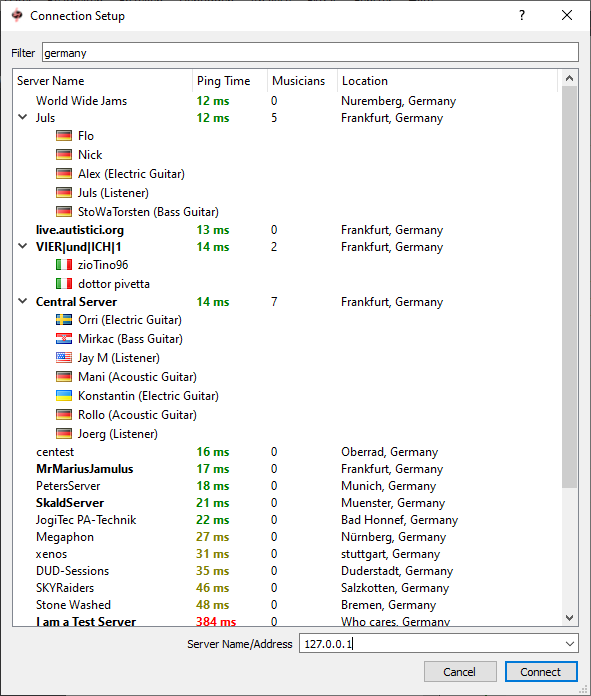The height and width of the screenshot is (696, 591).
Task: Select the DUD-Sessions server
Action: tap(285, 571)
